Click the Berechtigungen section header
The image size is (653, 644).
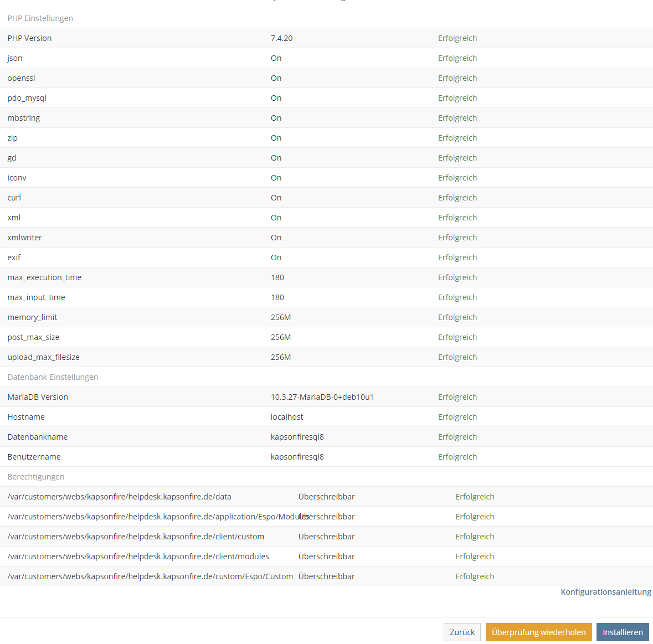coord(35,476)
